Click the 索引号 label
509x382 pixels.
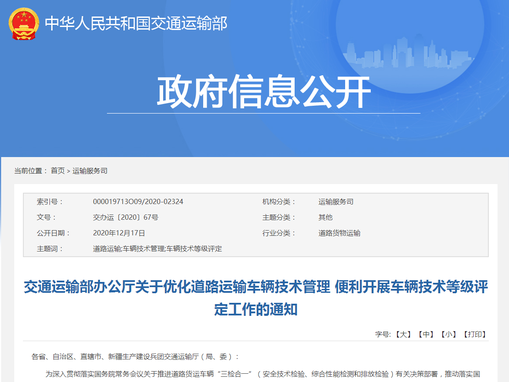(49, 202)
